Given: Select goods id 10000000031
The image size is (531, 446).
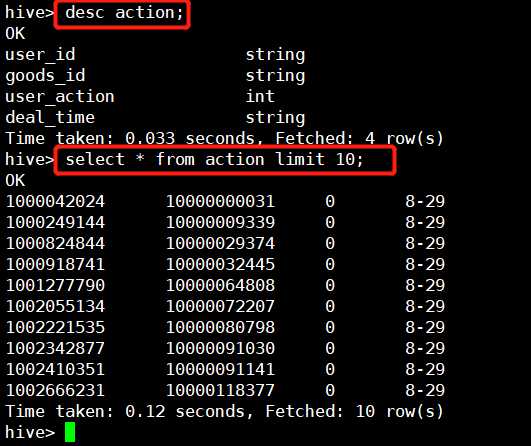Looking at the screenshot, I should 220,201.
